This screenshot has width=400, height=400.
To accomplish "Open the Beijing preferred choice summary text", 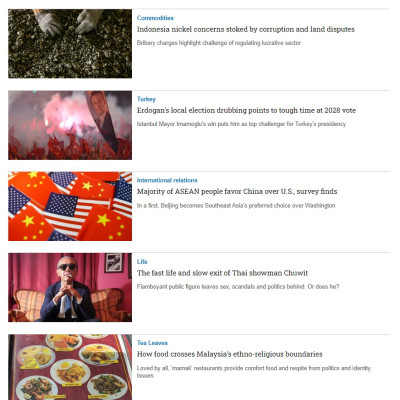I will click(236, 206).
